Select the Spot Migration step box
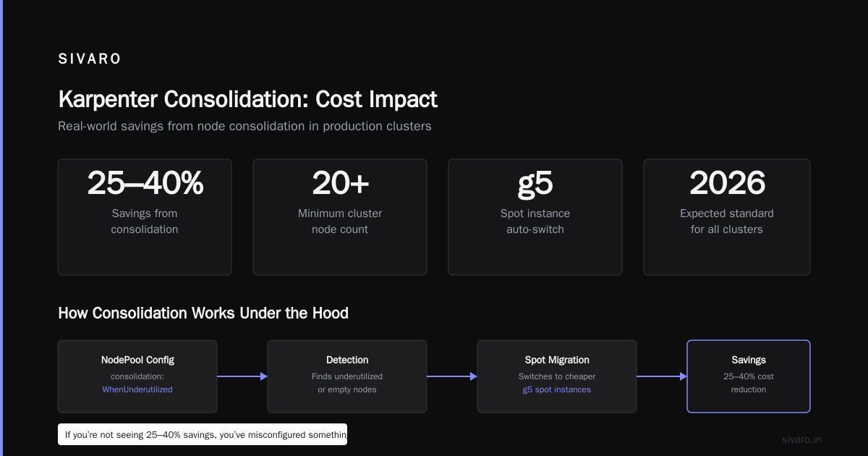The image size is (868, 456). (x=557, y=376)
